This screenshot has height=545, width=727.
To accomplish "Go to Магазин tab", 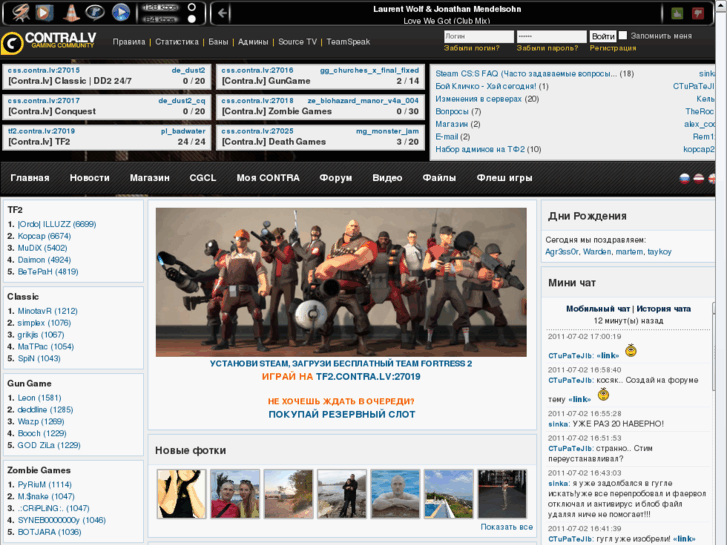I will tap(150, 178).
